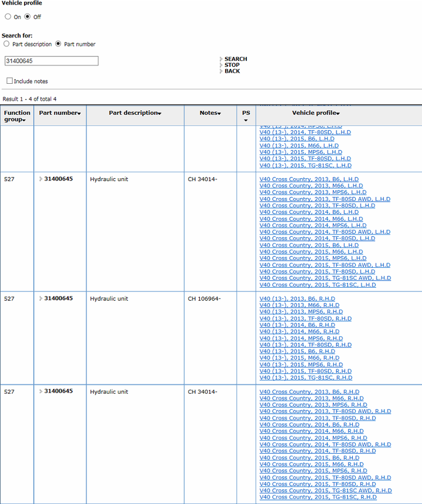The image size is (422, 504).
Task: Open link V40 Cross Country, 2013, TF-80SD AWD, L.H.D
Action: pyautogui.click(x=325, y=199)
